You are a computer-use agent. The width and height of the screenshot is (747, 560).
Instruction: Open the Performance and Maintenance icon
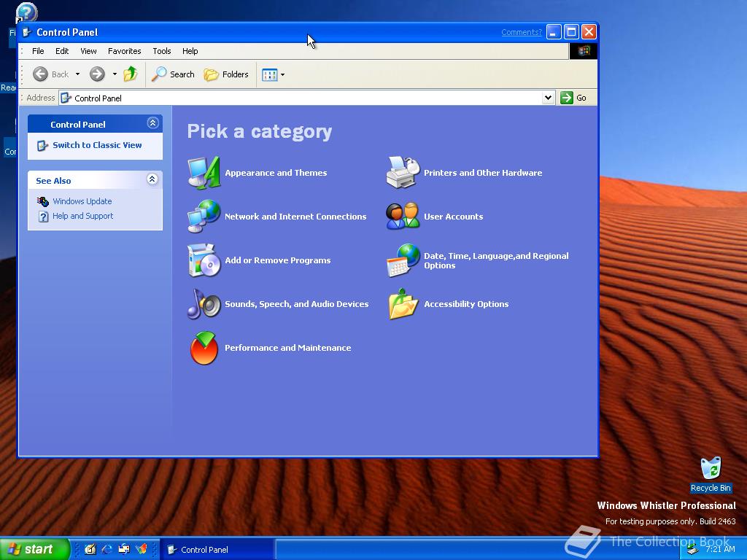pos(204,348)
